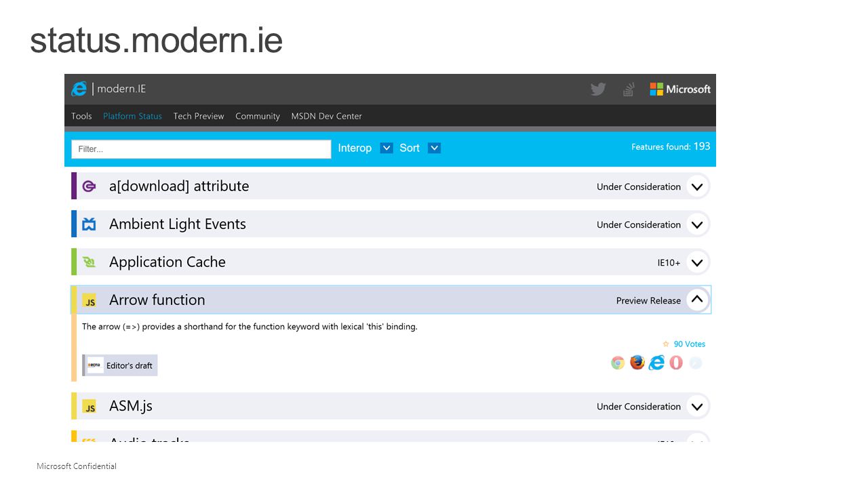
Task: Click the Chrome browser support icon
Action: point(618,363)
